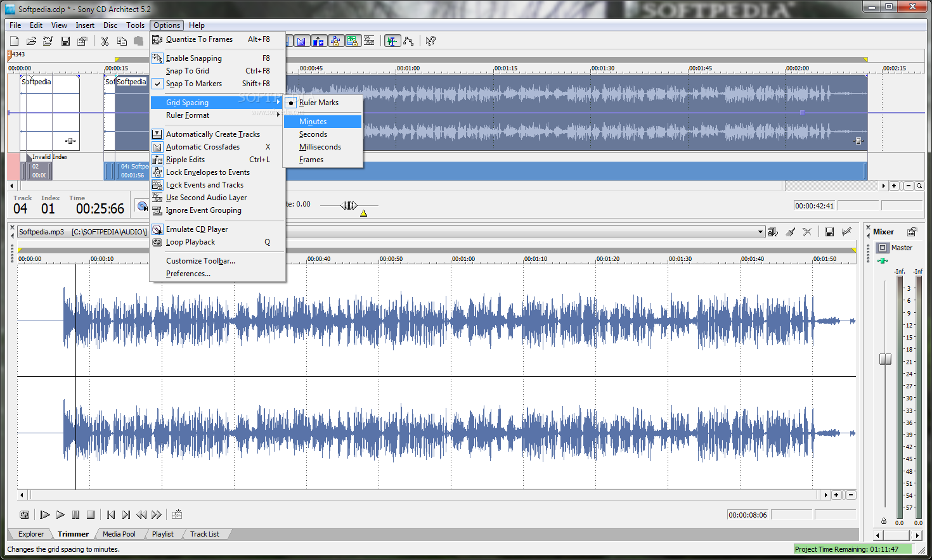Click timeline zoom in plus button
The height and width of the screenshot is (560, 932).
click(x=894, y=186)
